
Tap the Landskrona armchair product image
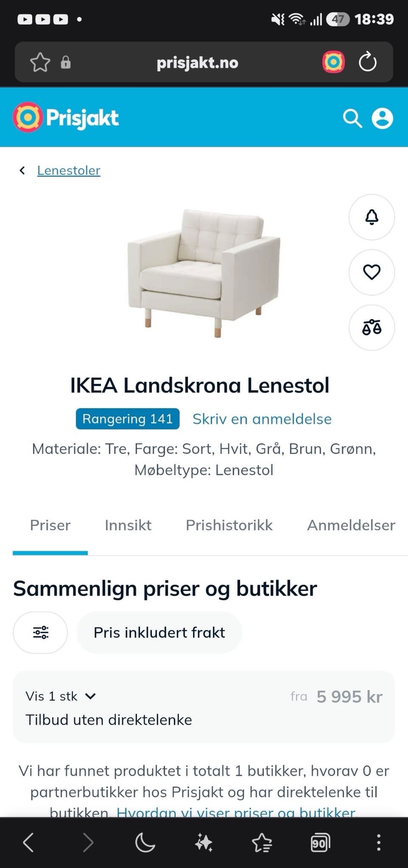(204, 273)
